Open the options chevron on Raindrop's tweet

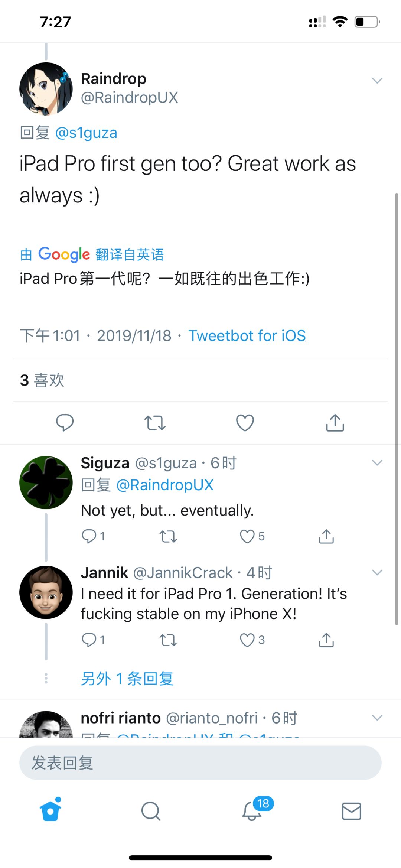[x=377, y=80]
